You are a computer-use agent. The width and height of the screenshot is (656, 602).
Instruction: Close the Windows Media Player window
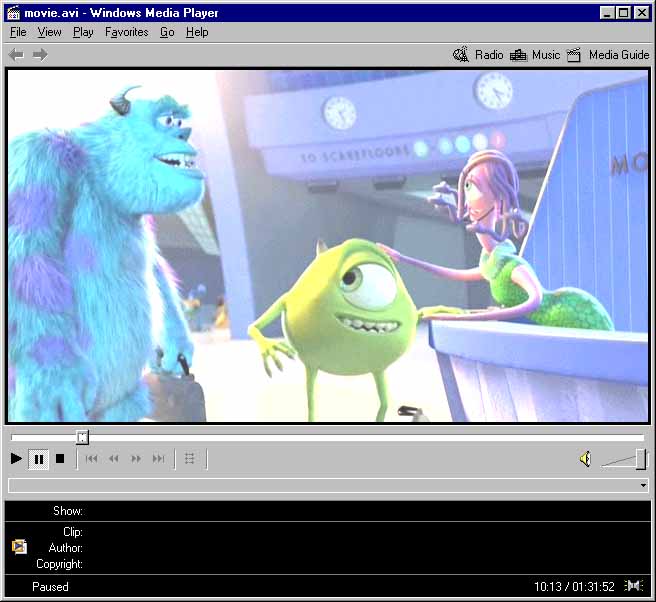click(x=641, y=13)
